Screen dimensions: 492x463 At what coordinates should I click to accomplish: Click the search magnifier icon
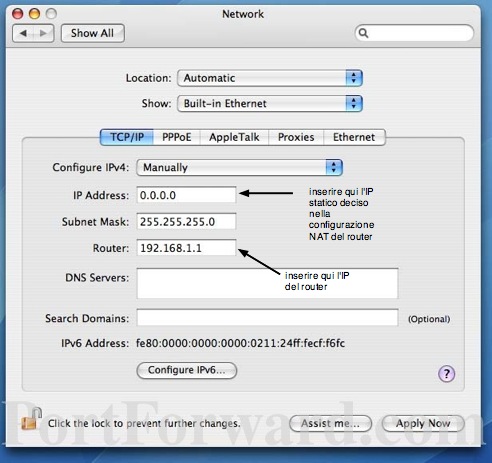click(363, 33)
